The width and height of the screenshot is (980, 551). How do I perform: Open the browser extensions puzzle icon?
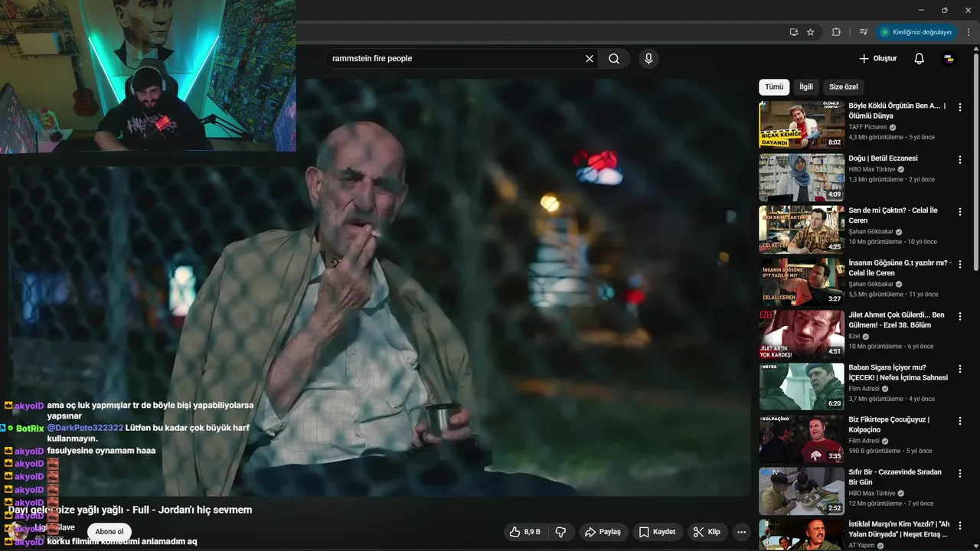tap(836, 32)
